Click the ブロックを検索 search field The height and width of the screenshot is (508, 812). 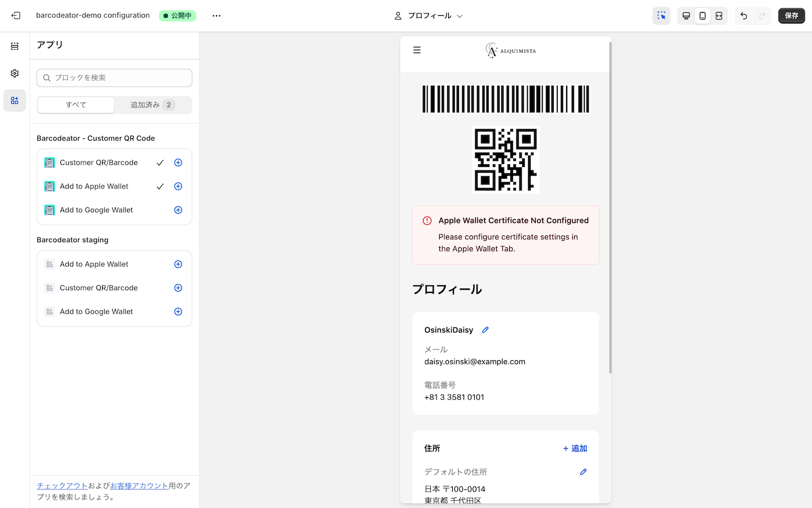click(114, 78)
